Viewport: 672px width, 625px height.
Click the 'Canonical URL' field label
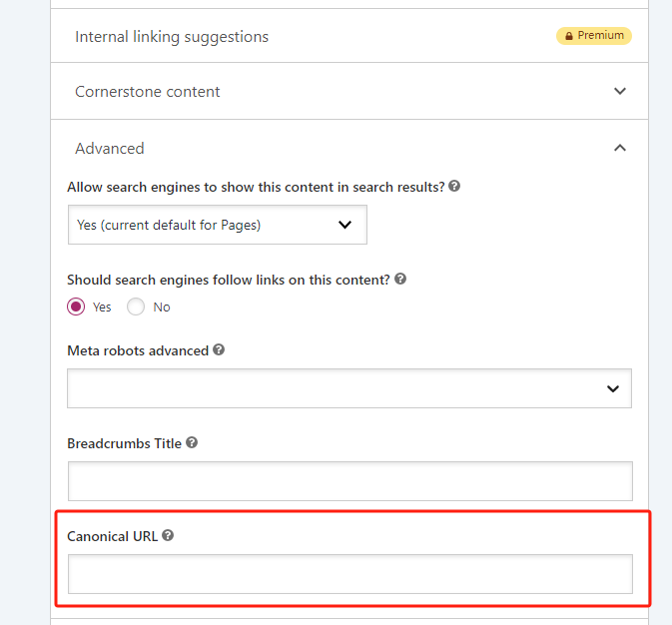click(112, 536)
